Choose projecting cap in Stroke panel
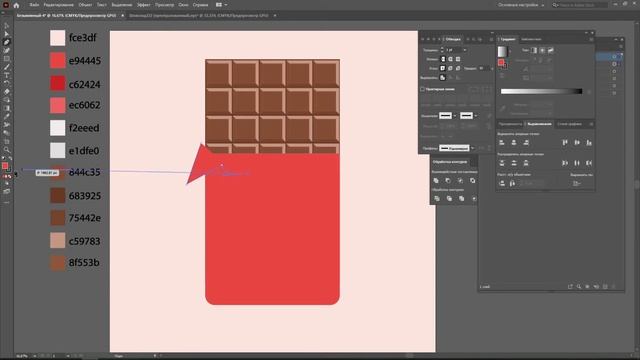This screenshot has width=640, height=360. [x=458, y=59]
